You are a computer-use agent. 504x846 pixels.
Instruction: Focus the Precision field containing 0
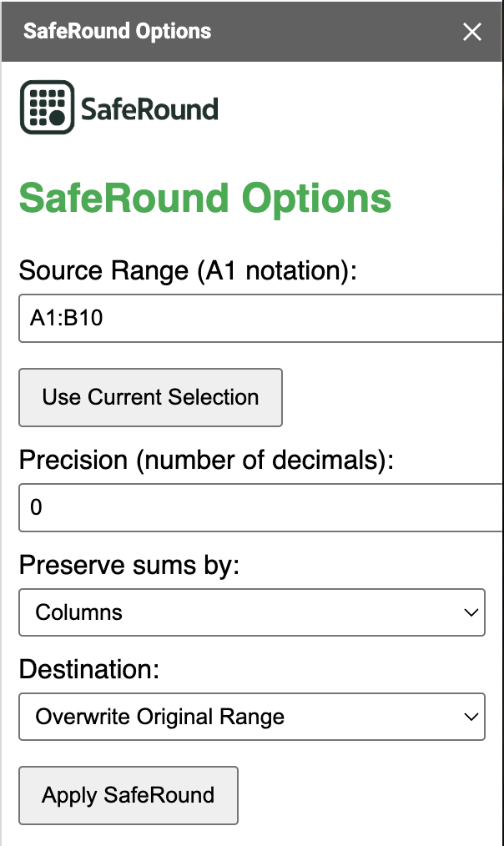(261, 508)
